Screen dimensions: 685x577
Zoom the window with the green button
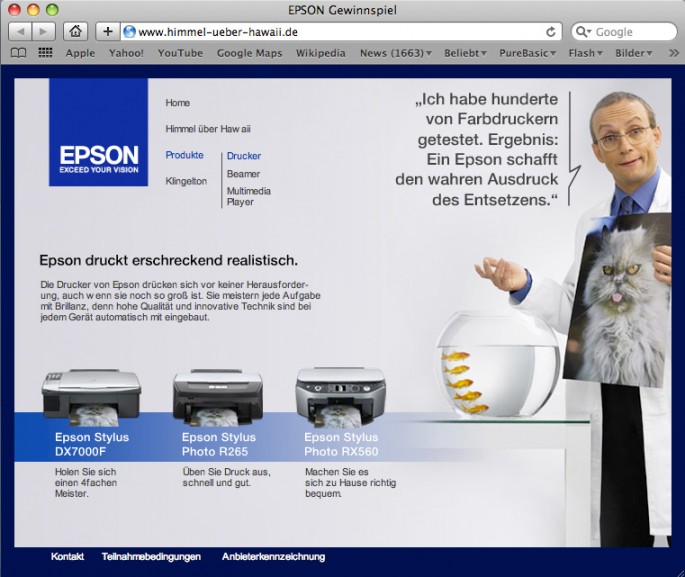pyautogui.click(x=52, y=10)
